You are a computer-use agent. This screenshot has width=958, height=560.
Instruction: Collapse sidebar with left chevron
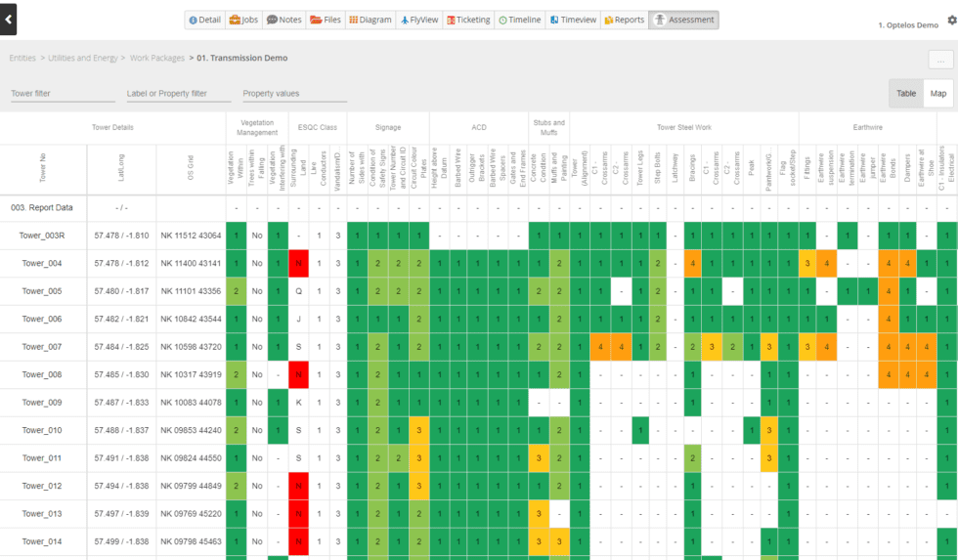[8, 20]
